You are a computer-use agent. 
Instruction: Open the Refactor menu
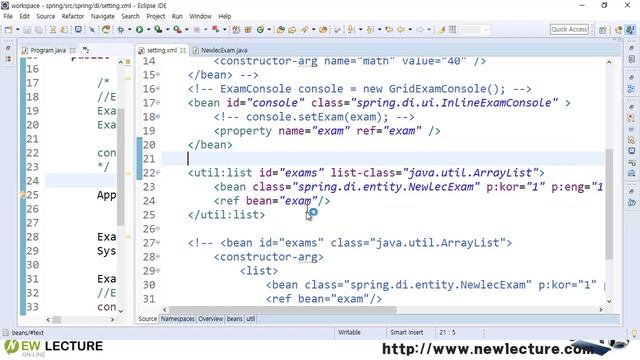(73, 16)
